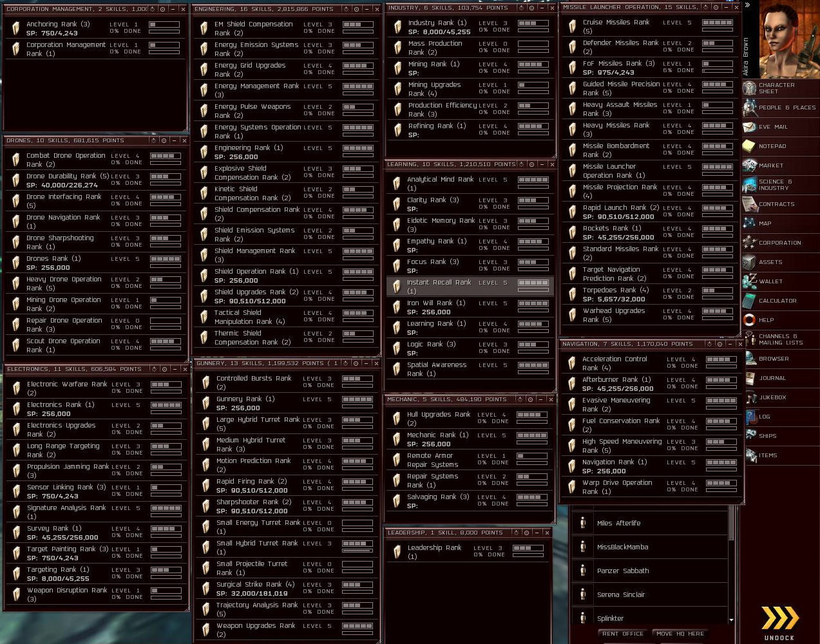Click the Anchoring skill level bar
This screenshot has height=644, width=820.
click(x=164, y=24)
